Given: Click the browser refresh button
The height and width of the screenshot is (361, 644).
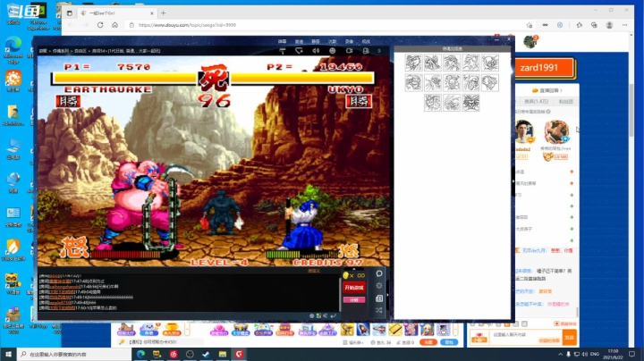Looking at the screenshot, I should 100,25.
